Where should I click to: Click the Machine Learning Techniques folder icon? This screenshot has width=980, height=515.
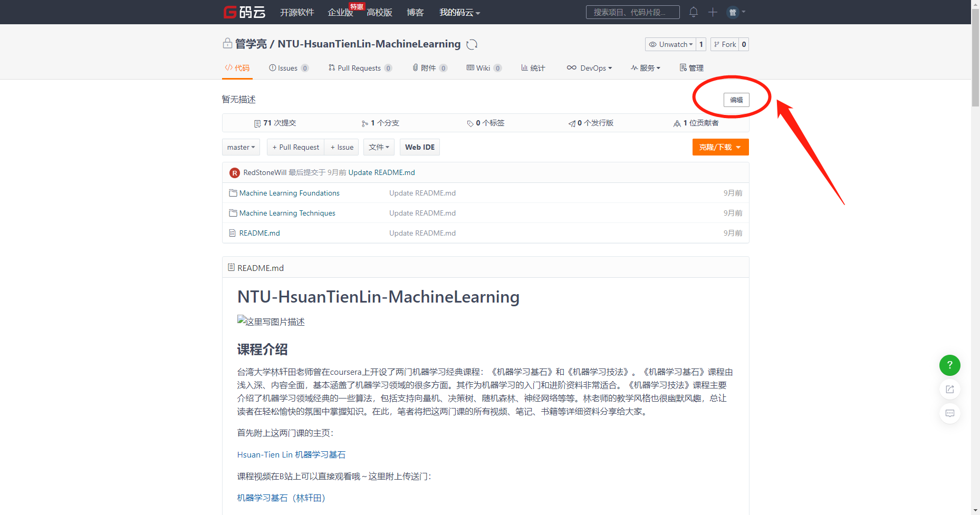tap(233, 213)
